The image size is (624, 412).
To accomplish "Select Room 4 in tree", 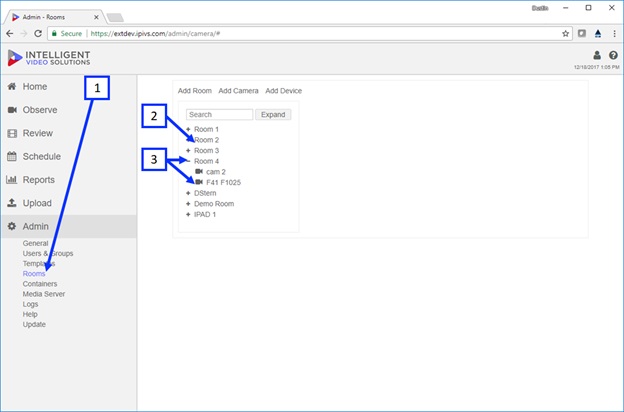I will coord(207,161).
